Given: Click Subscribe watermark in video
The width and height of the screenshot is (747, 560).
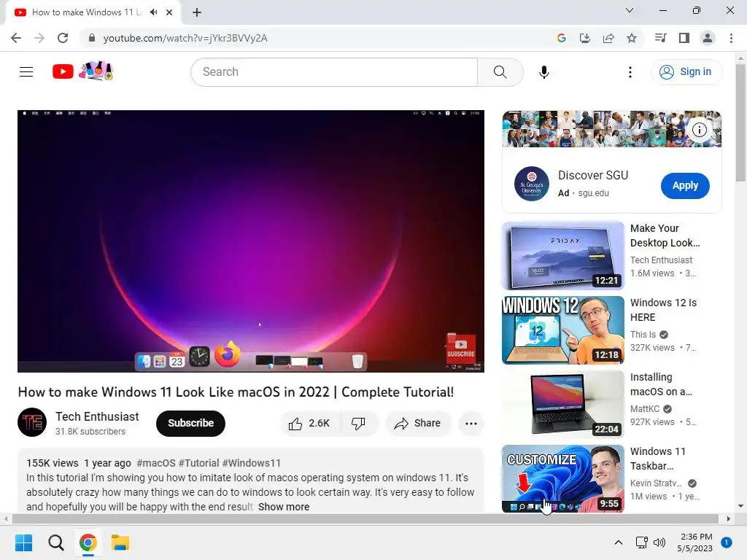Looking at the screenshot, I should (x=461, y=349).
